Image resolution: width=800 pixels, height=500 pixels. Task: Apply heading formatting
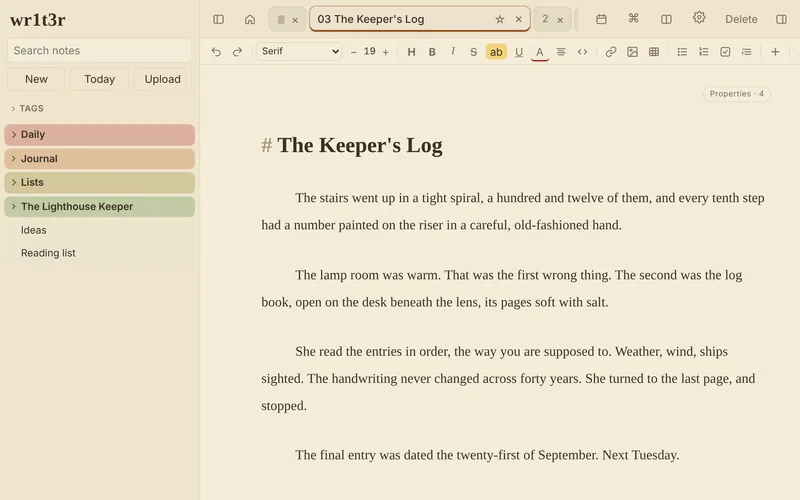(411, 52)
